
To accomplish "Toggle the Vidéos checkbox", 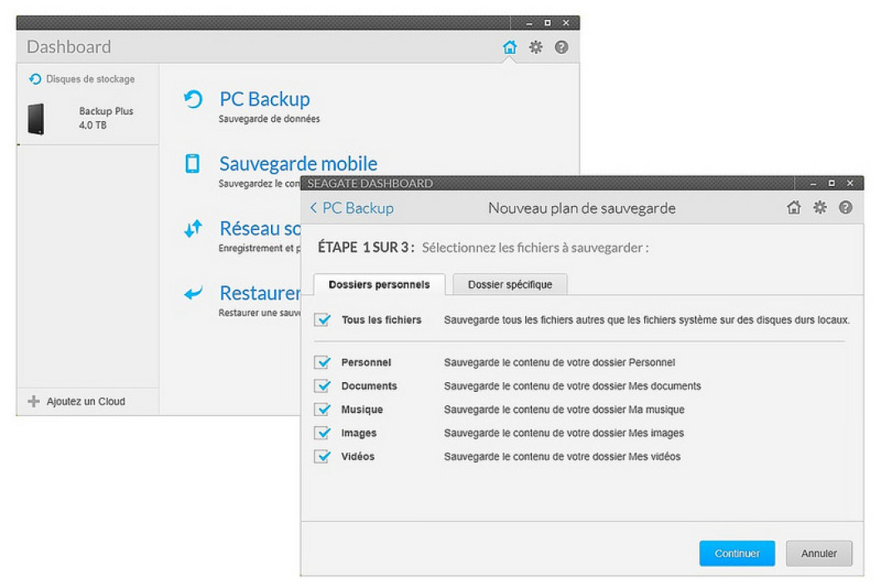I will pos(322,457).
